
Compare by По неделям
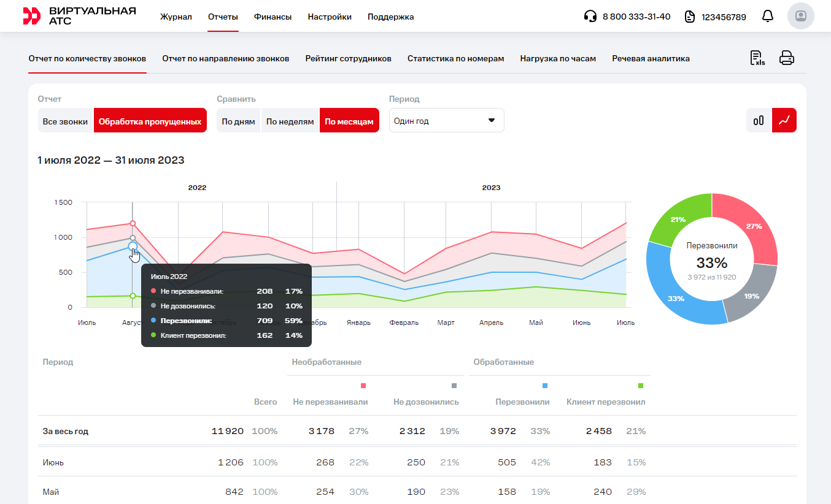(290, 121)
